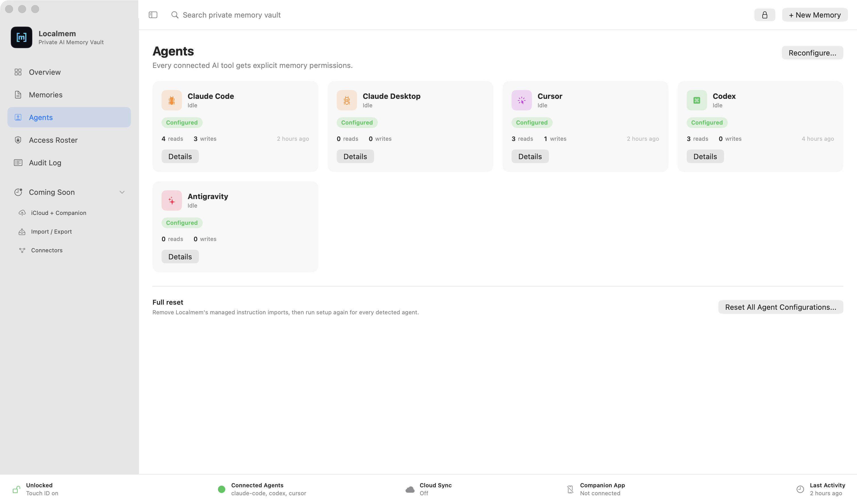Click the Agents sidebar icon
857x504 pixels.
tap(18, 117)
